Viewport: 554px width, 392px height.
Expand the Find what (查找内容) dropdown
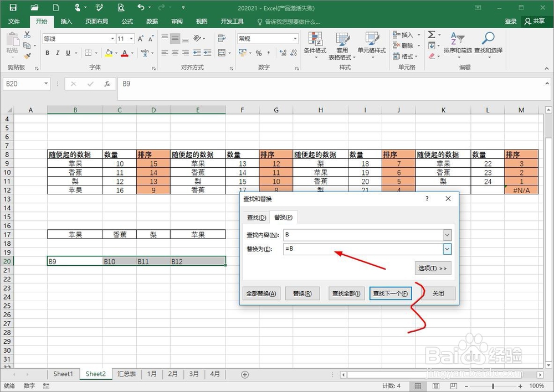pos(447,235)
